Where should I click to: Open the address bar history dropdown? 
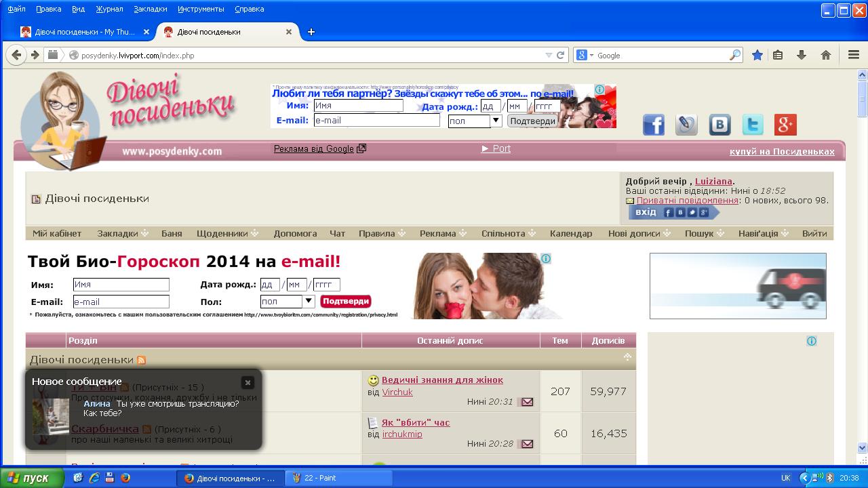point(549,55)
